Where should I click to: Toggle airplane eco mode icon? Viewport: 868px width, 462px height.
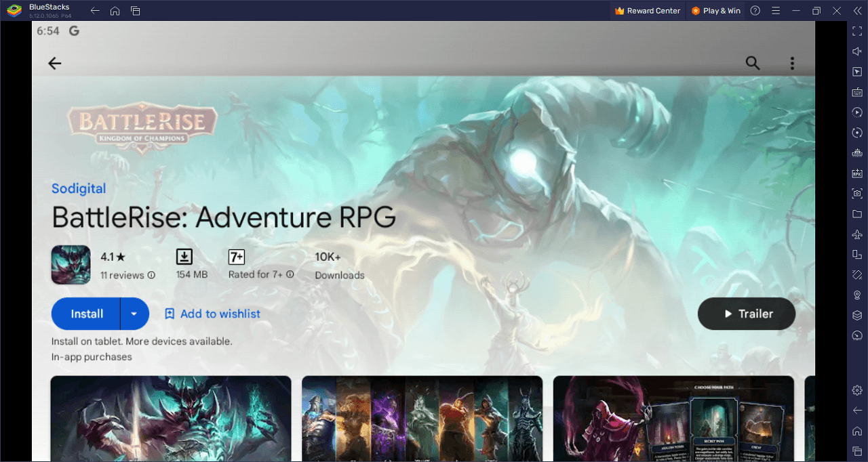coord(857,234)
